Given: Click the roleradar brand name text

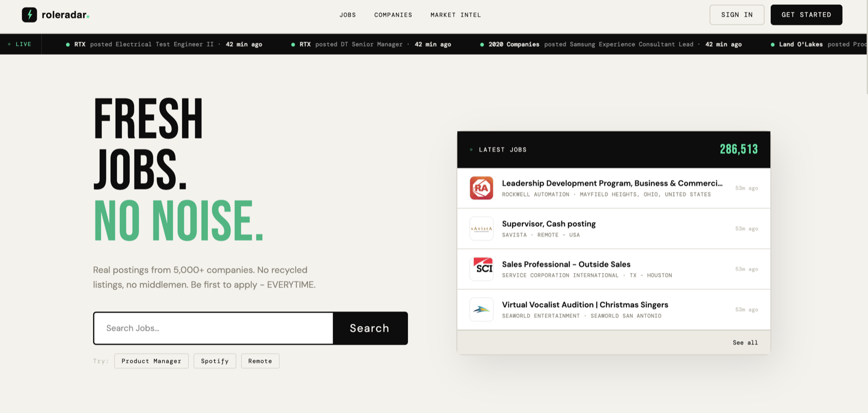Looking at the screenshot, I should point(65,15).
